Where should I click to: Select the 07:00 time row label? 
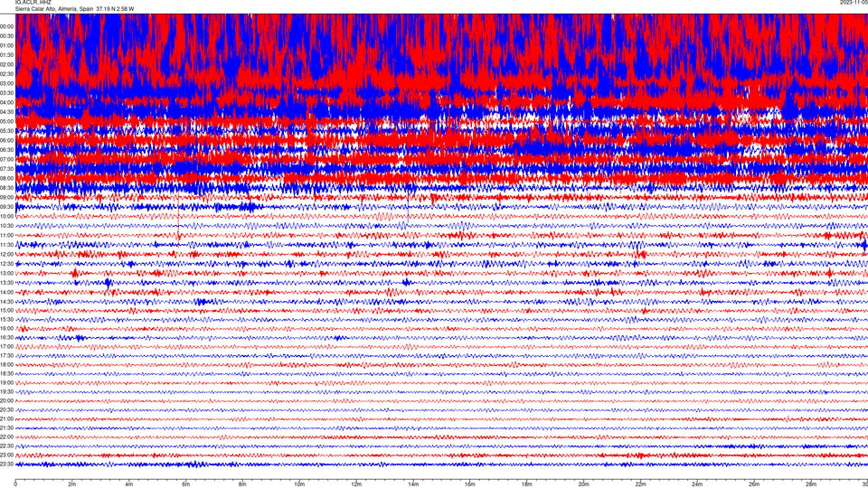click(x=6, y=159)
